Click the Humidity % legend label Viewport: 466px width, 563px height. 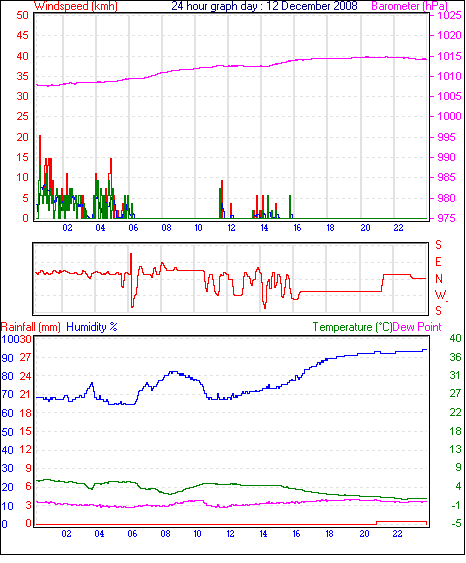(92, 327)
